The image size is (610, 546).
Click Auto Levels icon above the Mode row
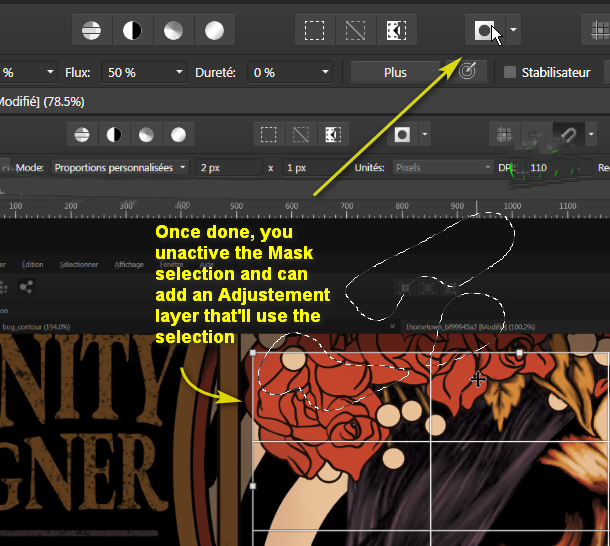coord(82,135)
